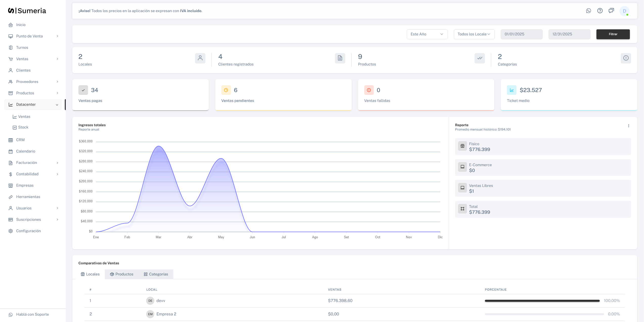
Task: Switch to the Categorías comparison tab
Action: tap(156, 274)
